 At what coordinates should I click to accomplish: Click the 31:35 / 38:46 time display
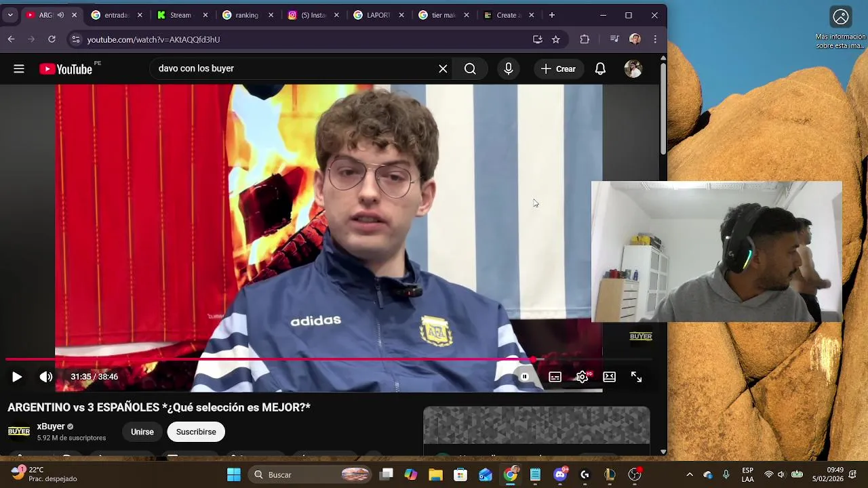pos(94,377)
